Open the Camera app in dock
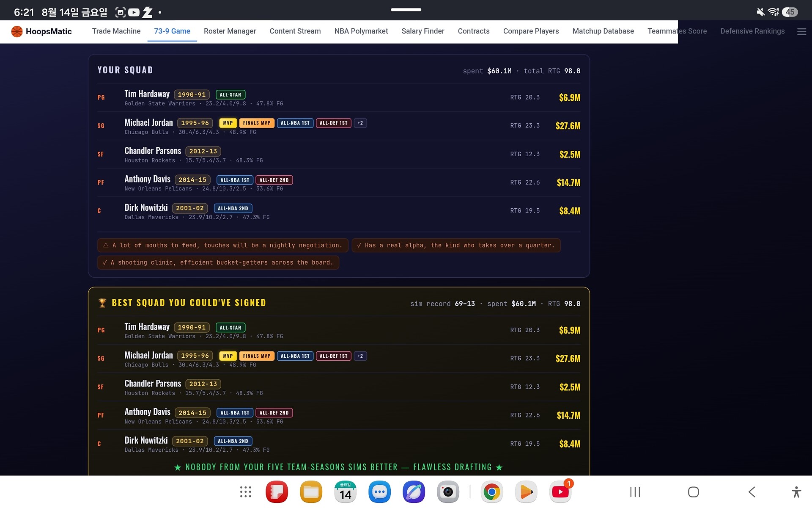 pos(448,492)
